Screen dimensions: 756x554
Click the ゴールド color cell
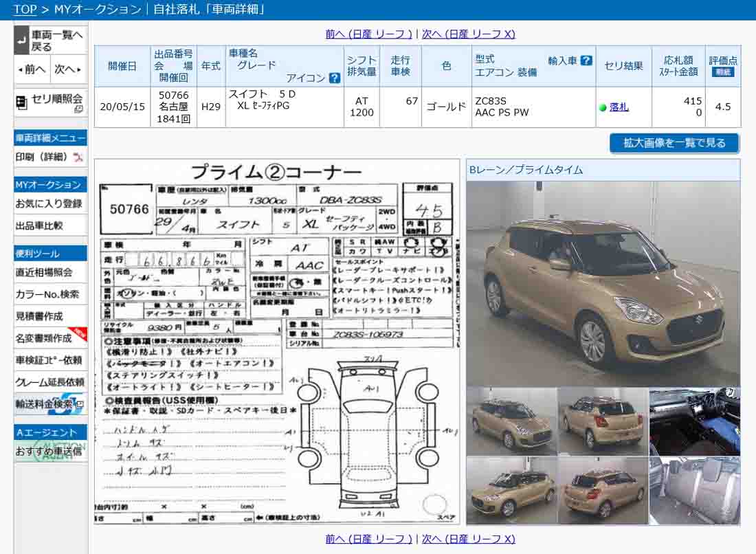click(447, 107)
